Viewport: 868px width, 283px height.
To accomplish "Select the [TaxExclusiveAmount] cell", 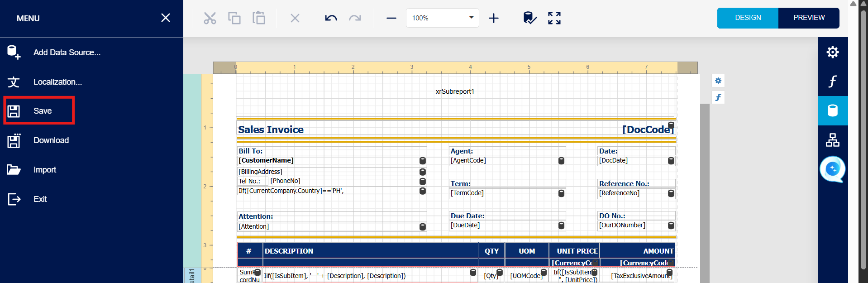I will pyautogui.click(x=637, y=276).
